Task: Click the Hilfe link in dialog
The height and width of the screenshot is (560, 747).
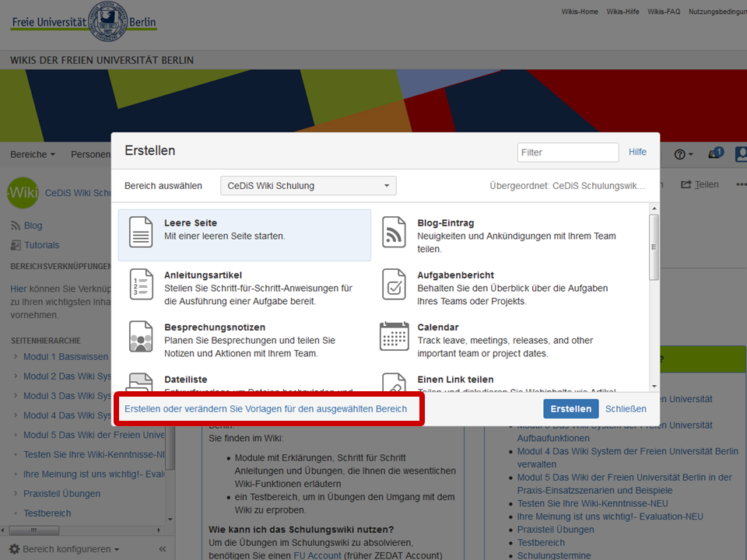Action: [x=637, y=152]
